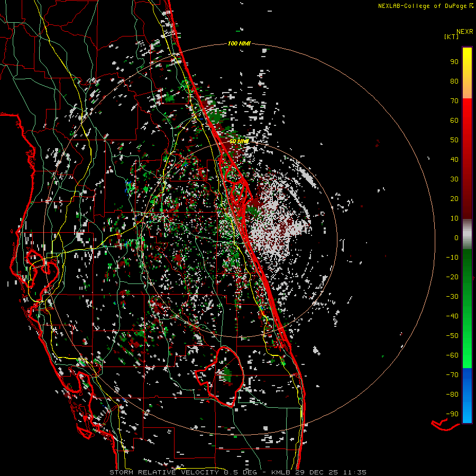Click the -20 value on the velocity scale
This screenshot has height=476, width=476.
452,277
